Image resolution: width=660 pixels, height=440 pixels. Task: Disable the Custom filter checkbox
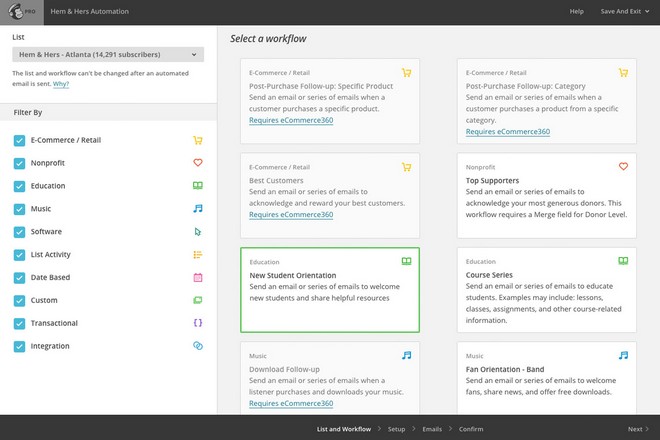tap(19, 300)
